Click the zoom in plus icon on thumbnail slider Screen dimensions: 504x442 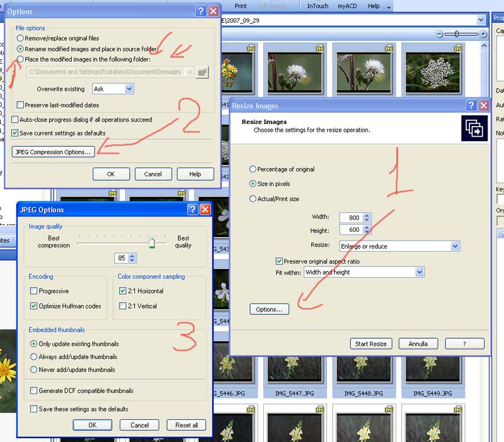(x=483, y=34)
